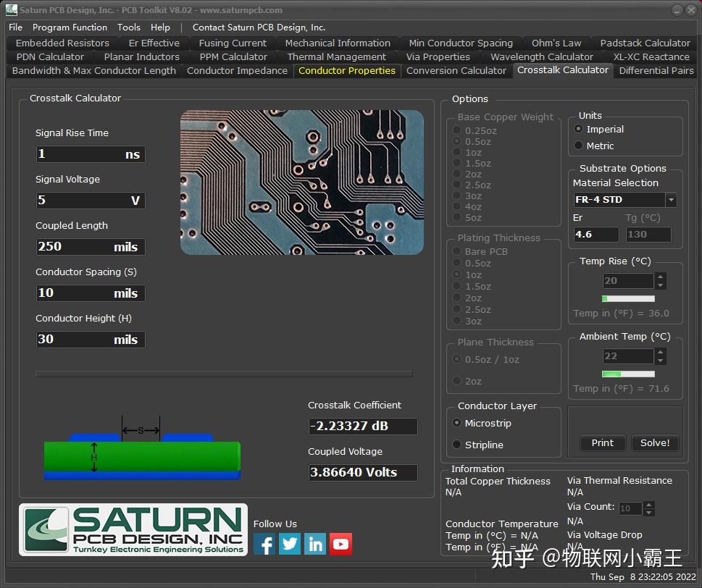The width and height of the screenshot is (702, 588).
Task: Click the Signal Voltage input field
Action: 90,200
